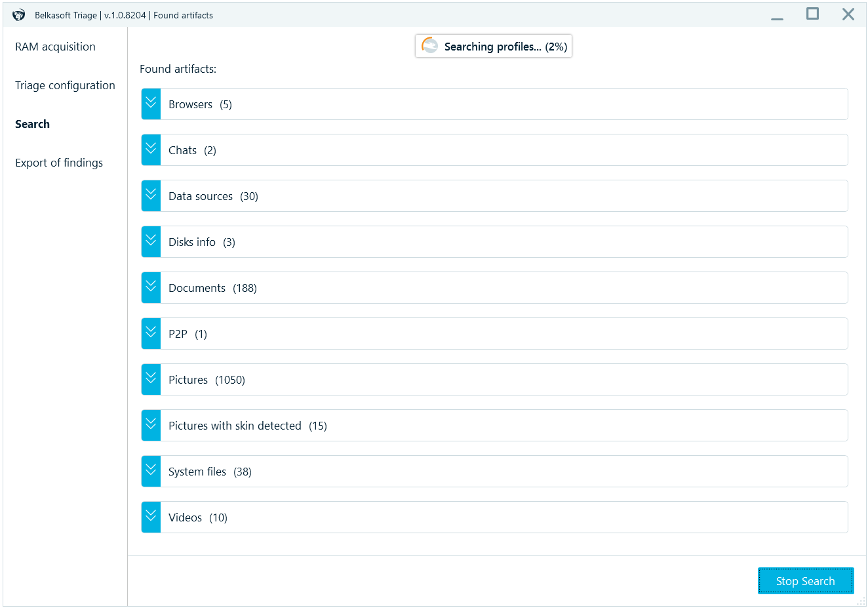Click the Documents (188) label
The image size is (868, 608).
point(212,288)
